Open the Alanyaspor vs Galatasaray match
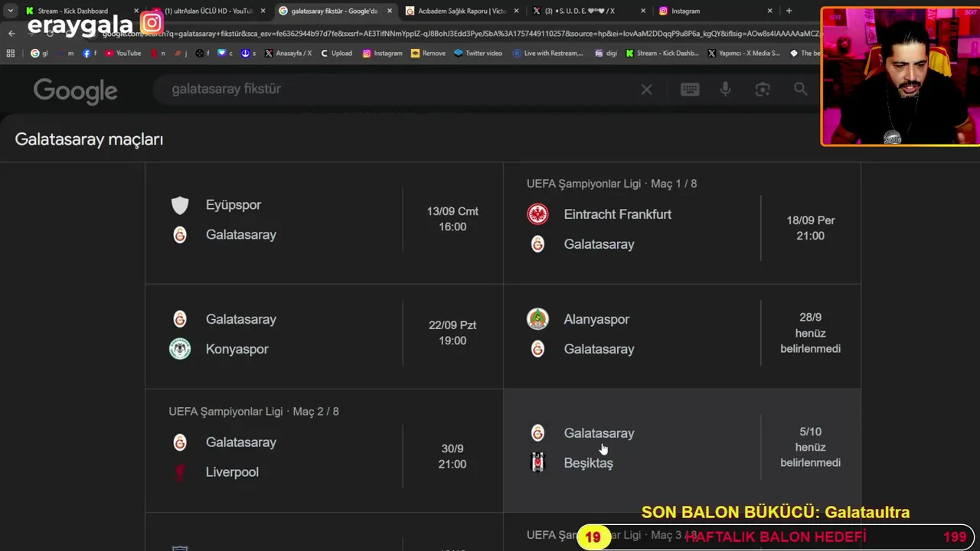The image size is (980, 551). coord(682,336)
